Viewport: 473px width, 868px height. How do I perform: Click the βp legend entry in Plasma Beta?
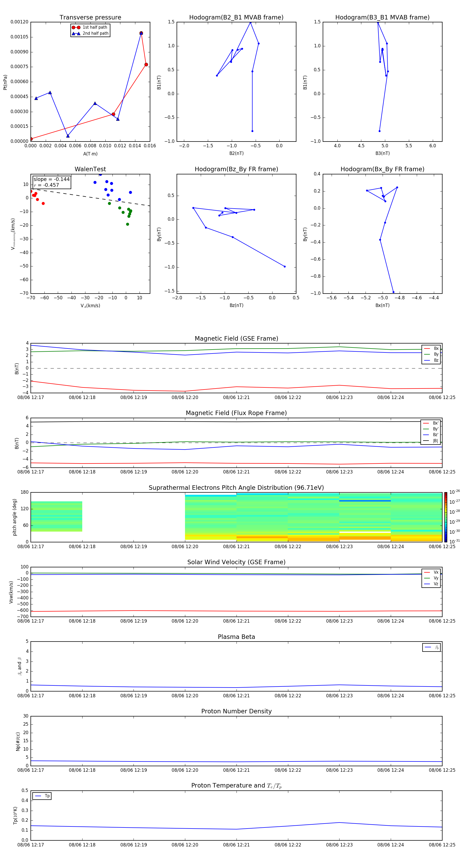click(x=431, y=647)
